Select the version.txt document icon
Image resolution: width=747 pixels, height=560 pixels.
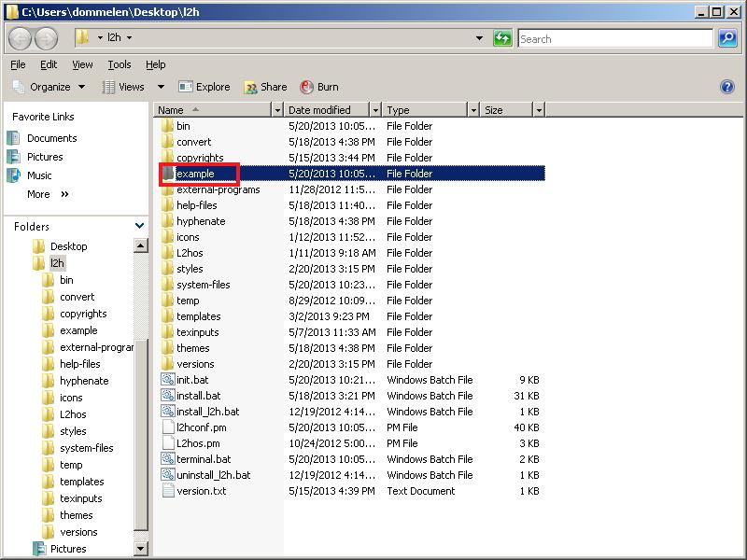point(168,491)
